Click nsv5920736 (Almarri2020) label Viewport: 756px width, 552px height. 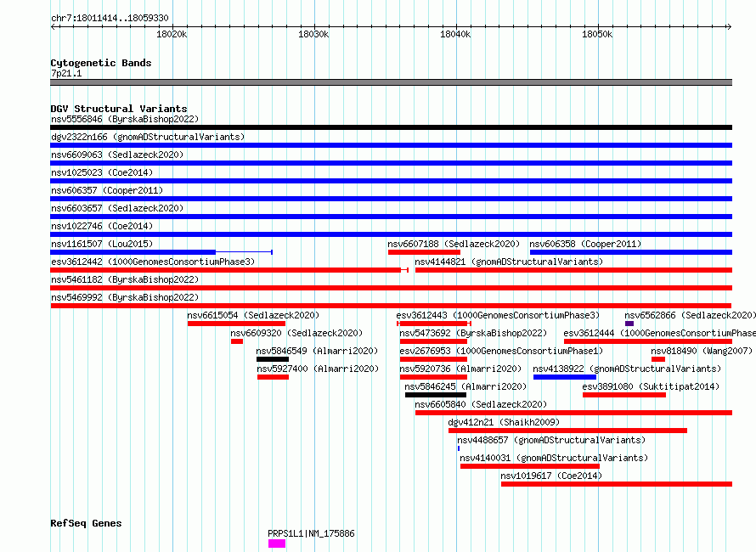pos(461,369)
